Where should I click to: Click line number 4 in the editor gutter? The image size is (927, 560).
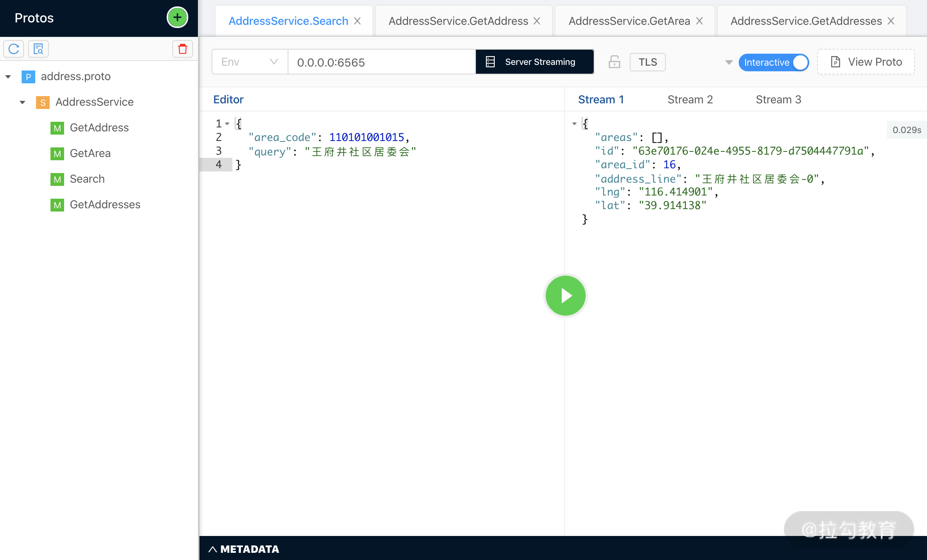[219, 165]
